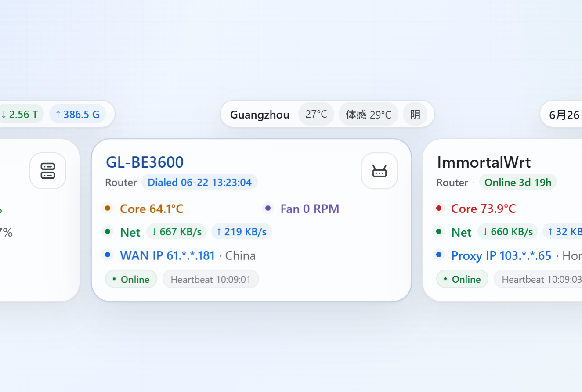582x392 pixels.
Task: Select the download speed 667 KB/s pill
Action: click(x=177, y=231)
